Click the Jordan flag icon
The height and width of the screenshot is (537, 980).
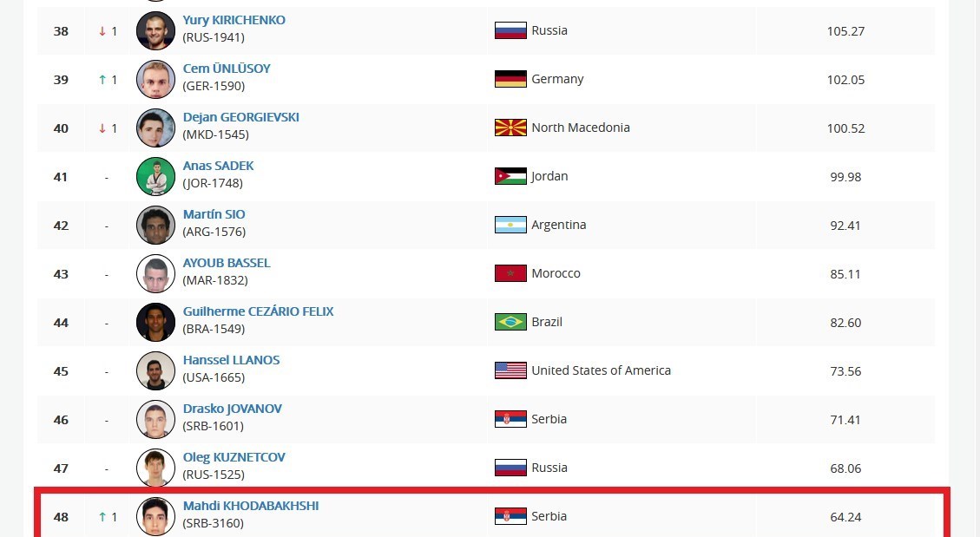pos(510,176)
